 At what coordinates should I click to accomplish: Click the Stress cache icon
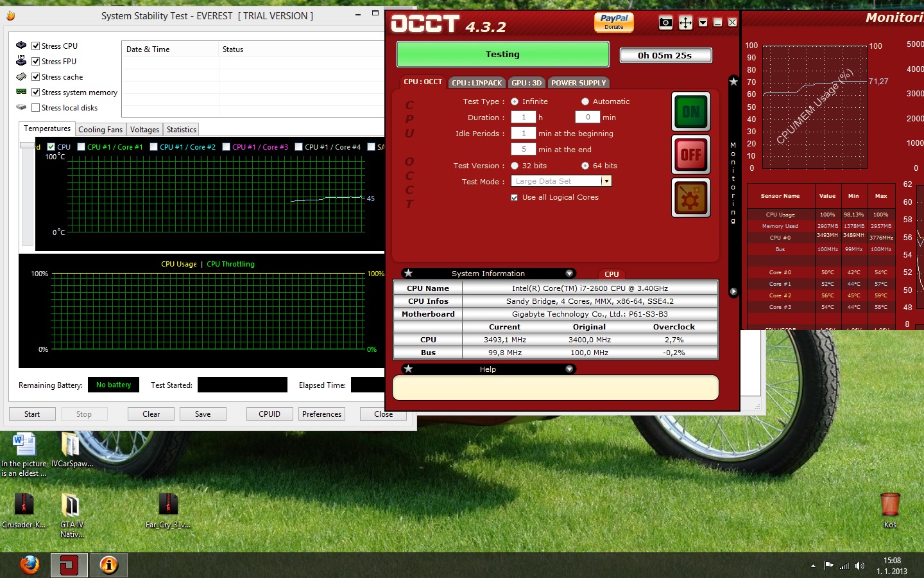(x=21, y=76)
